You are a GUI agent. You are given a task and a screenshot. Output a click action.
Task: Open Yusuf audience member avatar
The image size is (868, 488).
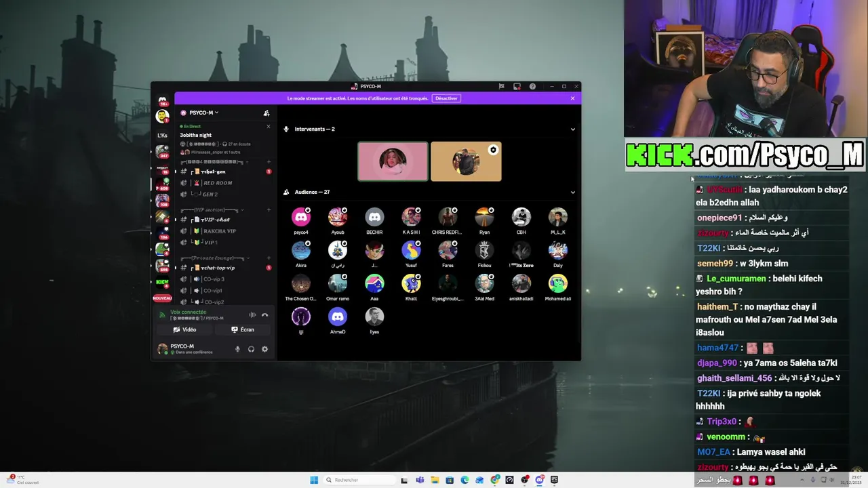[411, 250]
